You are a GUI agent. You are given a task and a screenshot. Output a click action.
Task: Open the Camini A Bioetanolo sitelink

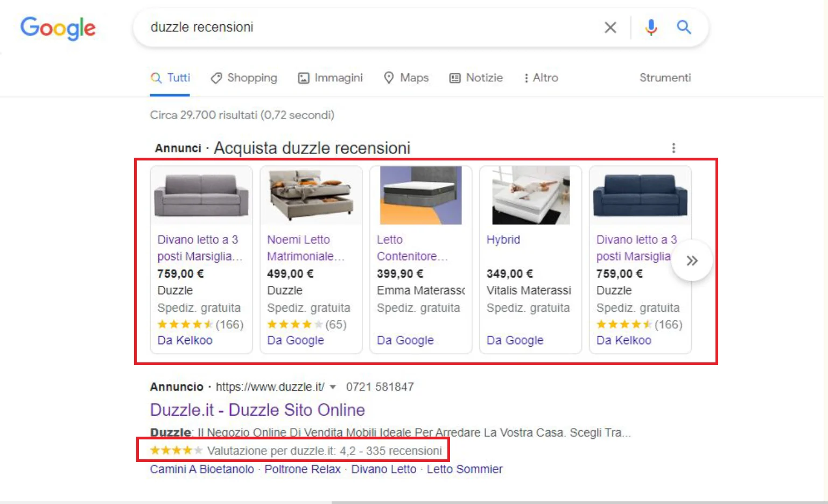[202, 469]
